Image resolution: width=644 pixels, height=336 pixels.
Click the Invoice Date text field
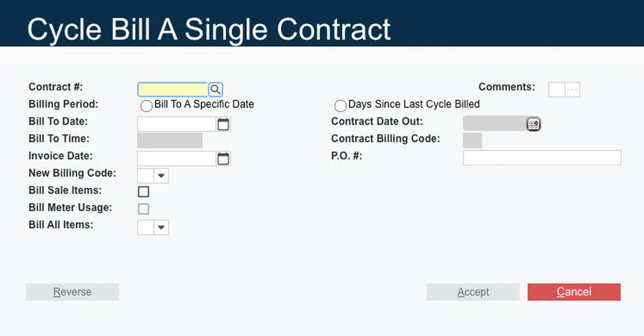(177, 159)
